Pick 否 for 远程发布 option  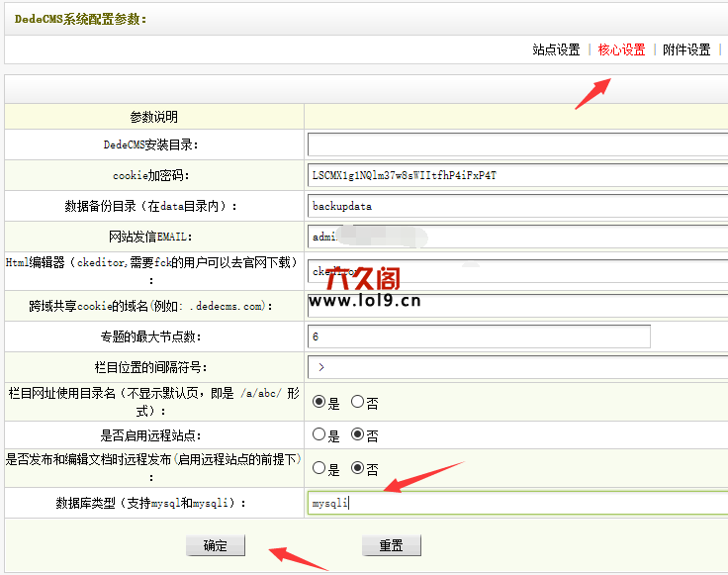coord(358,468)
